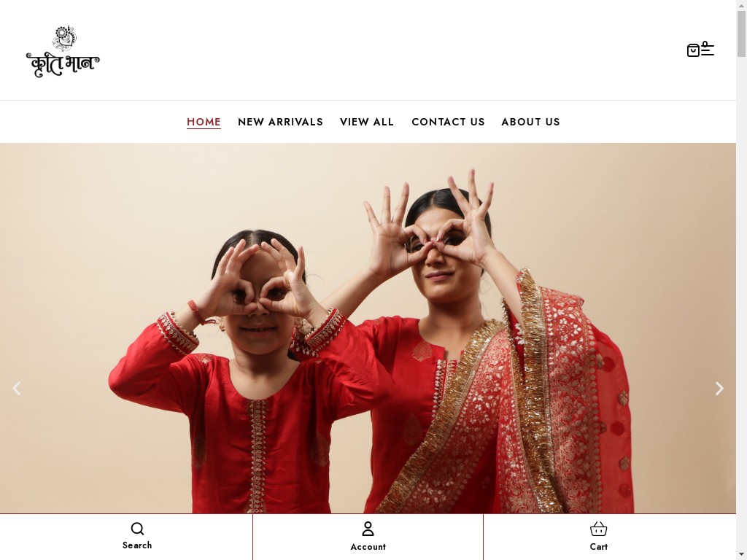Click the Account label in bottom bar
The width and height of the screenshot is (747, 560).
click(x=368, y=547)
